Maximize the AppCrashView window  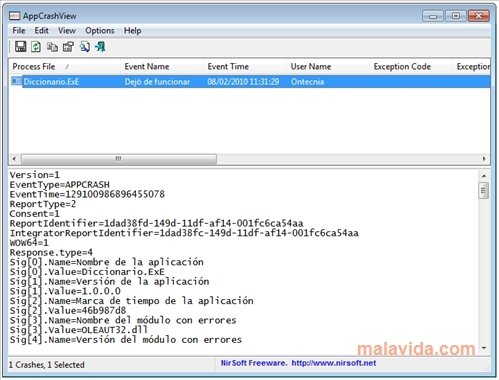[x=456, y=16]
